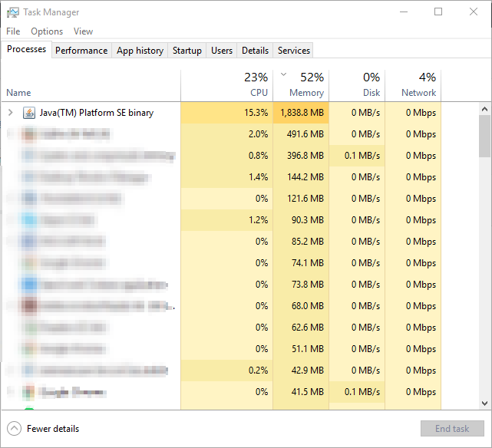This screenshot has width=492, height=448.
Task: Click the Task Manager title bar icon
Action: [x=13, y=12]
